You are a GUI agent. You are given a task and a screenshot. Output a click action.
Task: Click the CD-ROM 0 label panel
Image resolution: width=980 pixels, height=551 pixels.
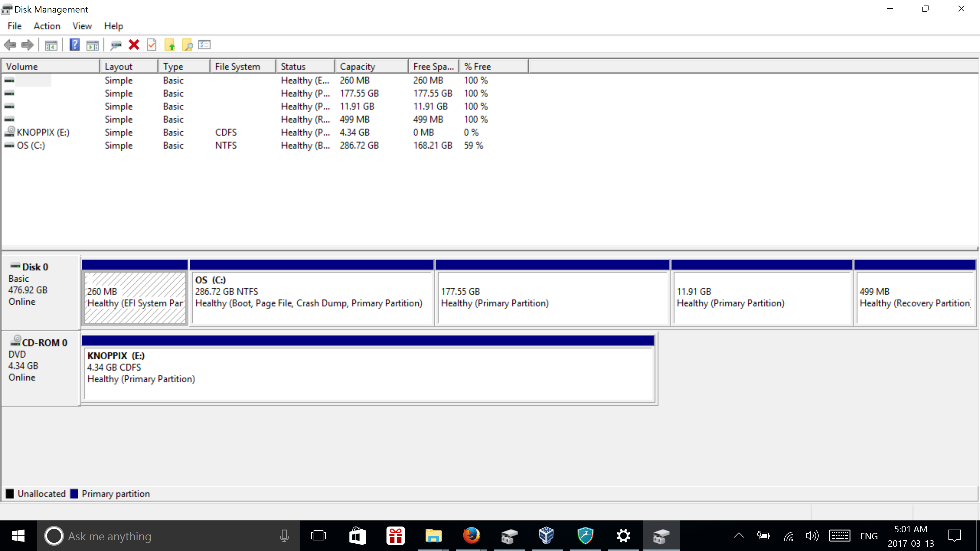click(x=41, y=369)
